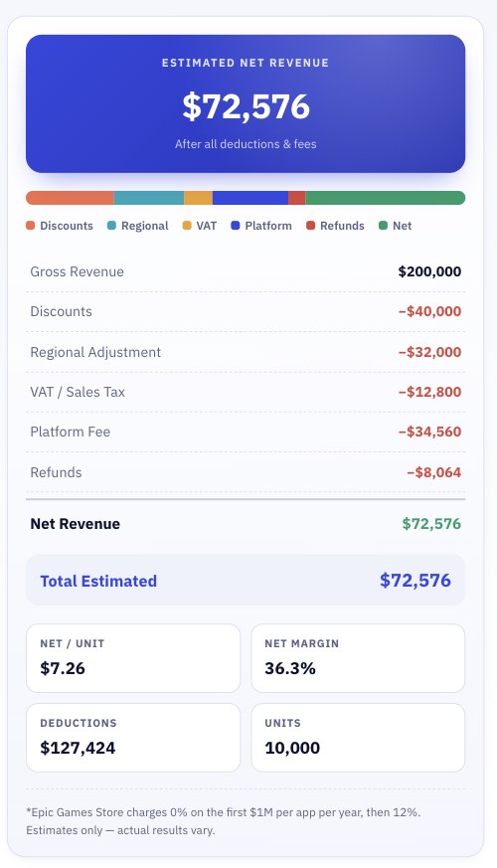This screenshot has width=497, height=868.
Task: Click the −$8,064 refunds value
Action: coord(434,472)
